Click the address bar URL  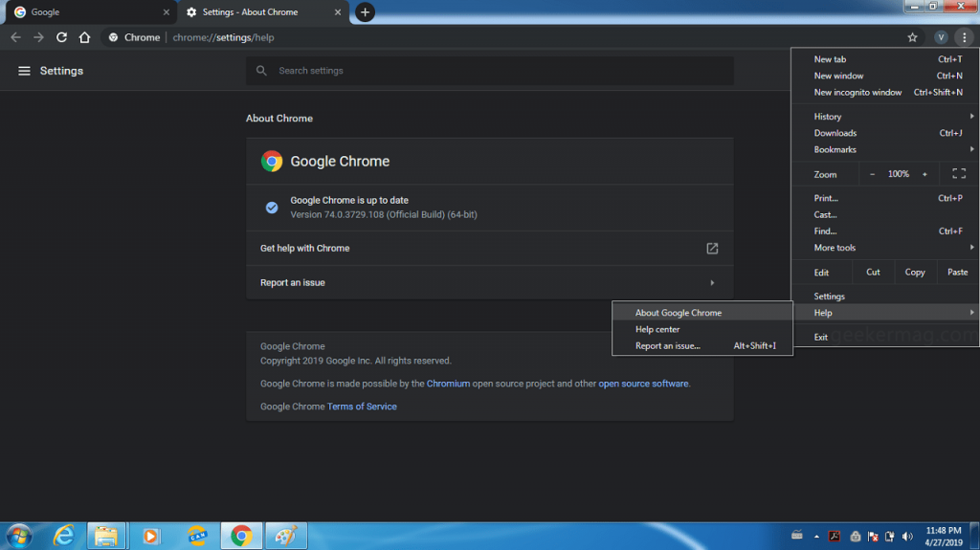coord(223,37)
